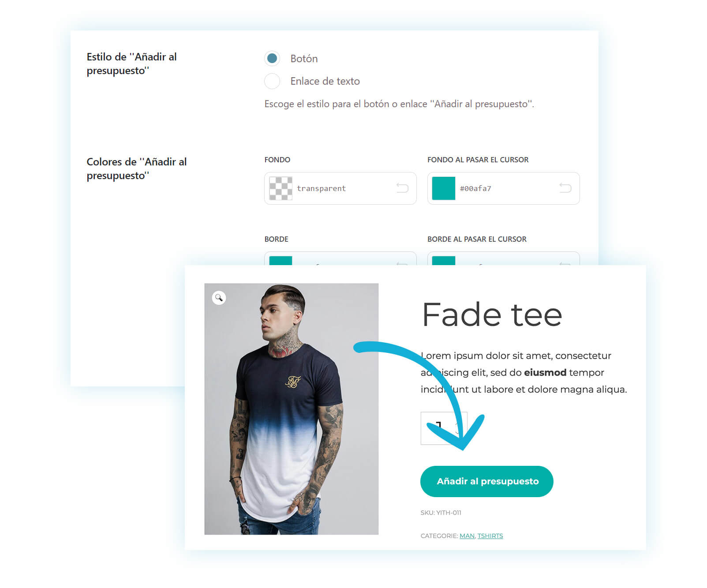Click the Fade tee product title
707x588 pixels.
tap(492, 315)
